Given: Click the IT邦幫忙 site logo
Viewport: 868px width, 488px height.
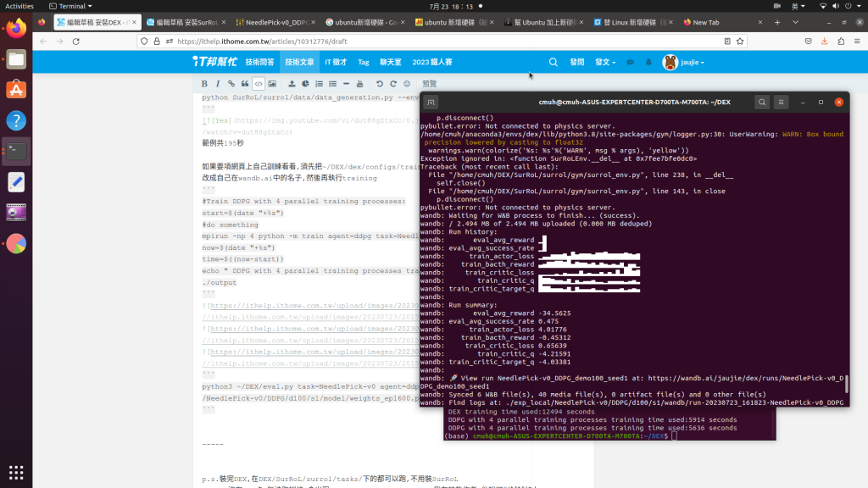Looking at the screenshot, I should [214, 61].
